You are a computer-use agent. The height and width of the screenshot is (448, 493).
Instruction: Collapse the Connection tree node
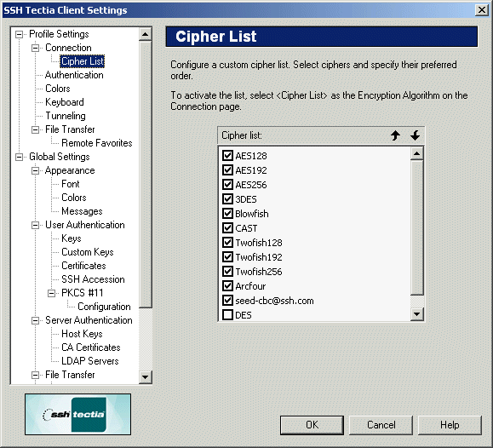pyautogui.click(x=35, y=48)
